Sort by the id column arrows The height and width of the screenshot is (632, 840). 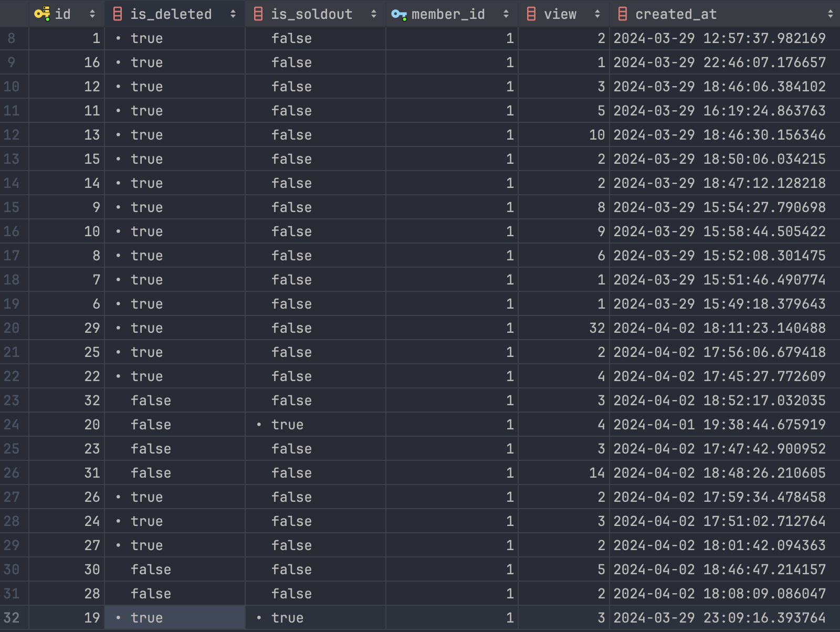coord(92,14)
